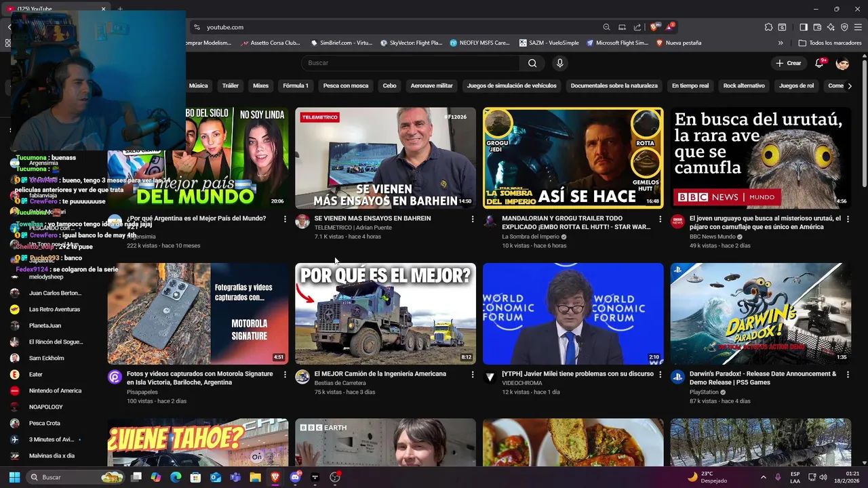Click the share page icon in address bar

637,27
